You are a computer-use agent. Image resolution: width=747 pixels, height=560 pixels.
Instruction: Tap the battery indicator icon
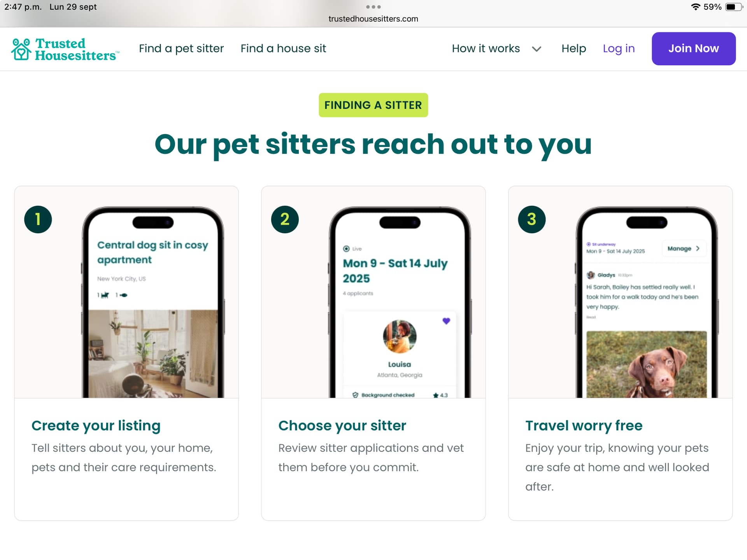tap(734, 7)
